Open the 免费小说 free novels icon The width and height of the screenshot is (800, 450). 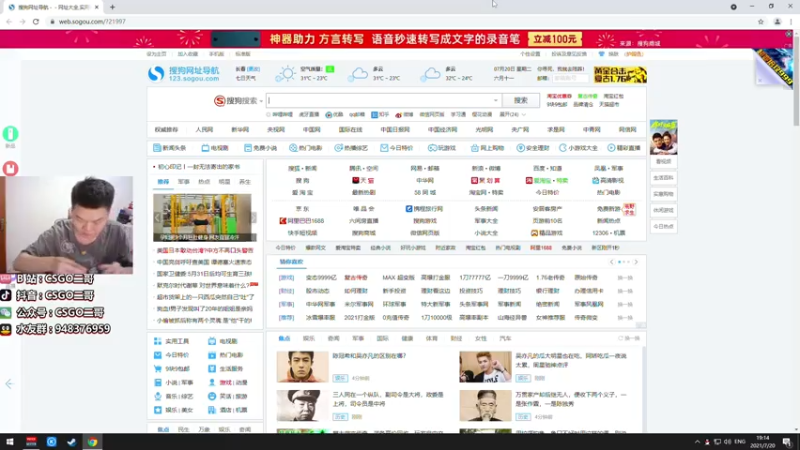[x=248, y=148]
